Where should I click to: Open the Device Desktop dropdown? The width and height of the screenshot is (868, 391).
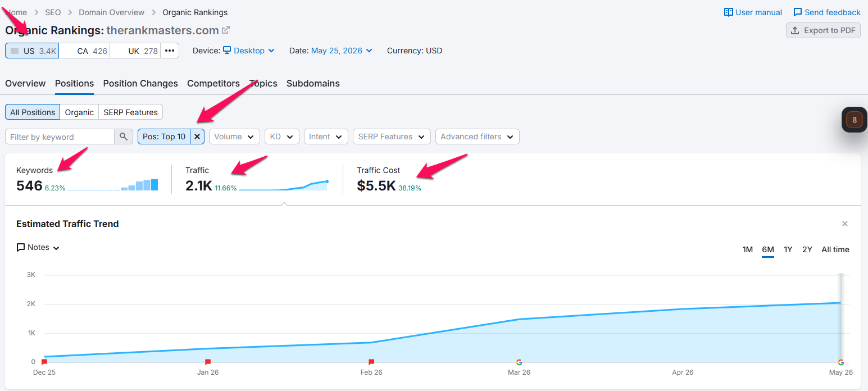click(x=248, y=51)
